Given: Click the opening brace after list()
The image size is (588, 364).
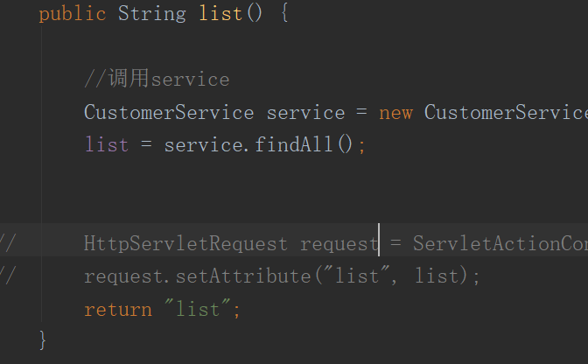Looking at the screenshot, I should tap(283, 15).
